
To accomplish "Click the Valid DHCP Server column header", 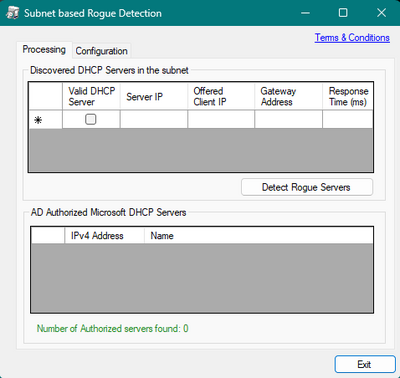I will [91, 96].
